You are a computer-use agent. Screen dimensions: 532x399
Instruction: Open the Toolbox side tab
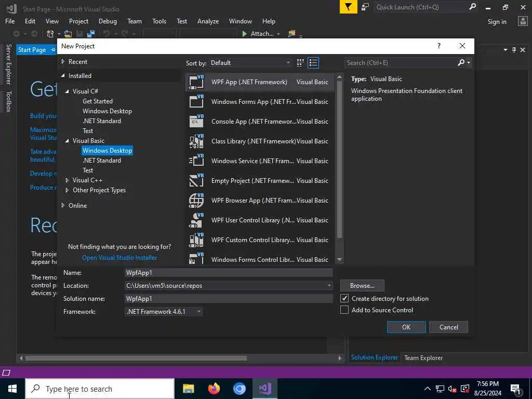point(8,101)
